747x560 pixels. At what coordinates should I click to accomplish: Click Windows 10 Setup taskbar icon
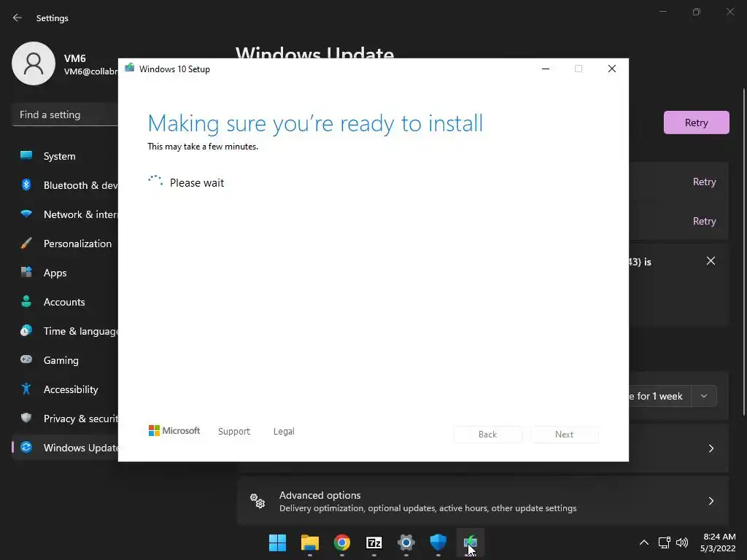click(x=471, y=542)
